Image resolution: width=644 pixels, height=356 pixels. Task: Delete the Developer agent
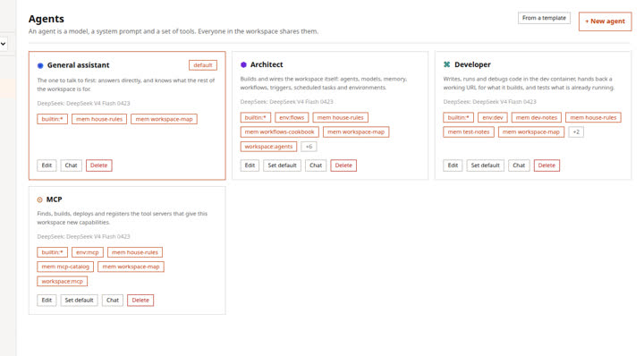click(x=547, y=165)
